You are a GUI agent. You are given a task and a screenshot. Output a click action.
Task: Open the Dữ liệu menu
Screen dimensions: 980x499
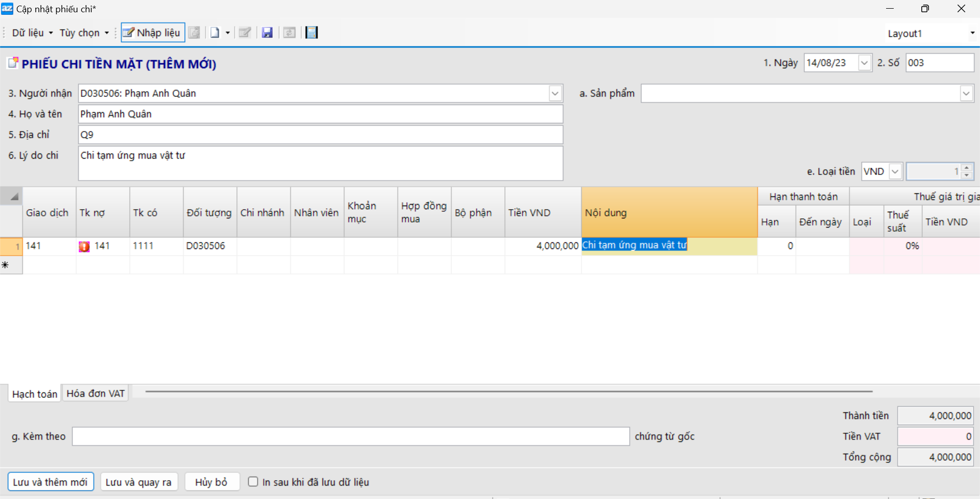32,33
